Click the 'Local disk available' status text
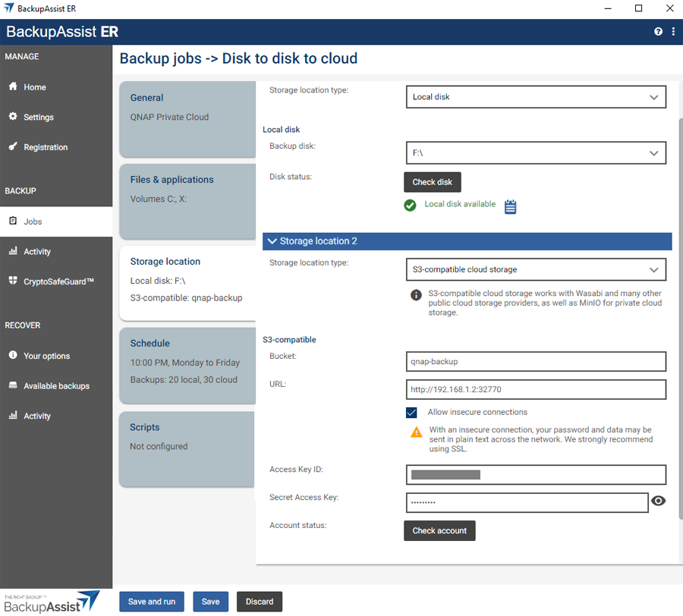 460,204
